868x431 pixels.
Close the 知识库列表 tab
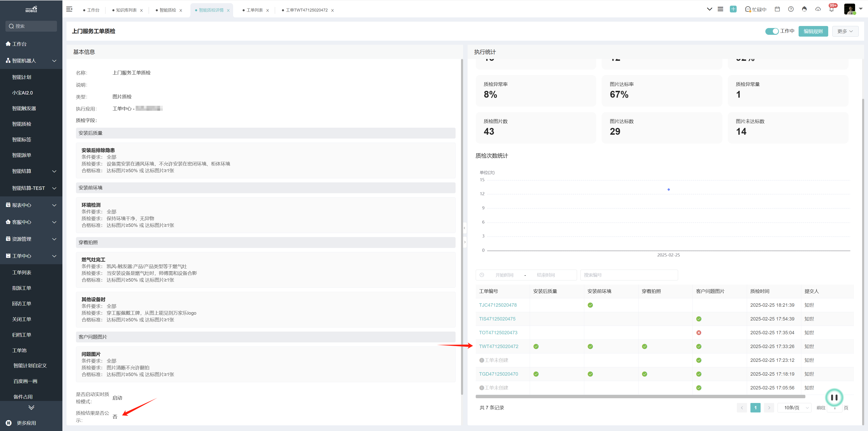coord(142,10)
